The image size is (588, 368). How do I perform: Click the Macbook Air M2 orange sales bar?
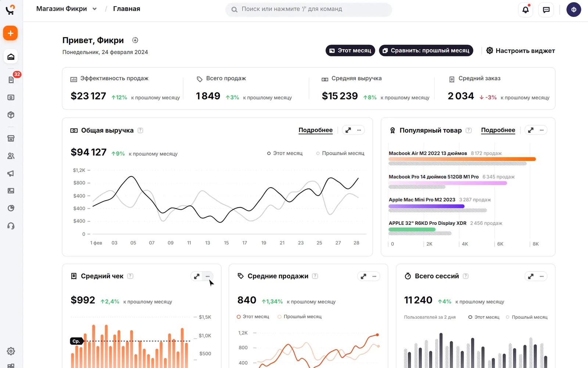(x=462, y=159)
